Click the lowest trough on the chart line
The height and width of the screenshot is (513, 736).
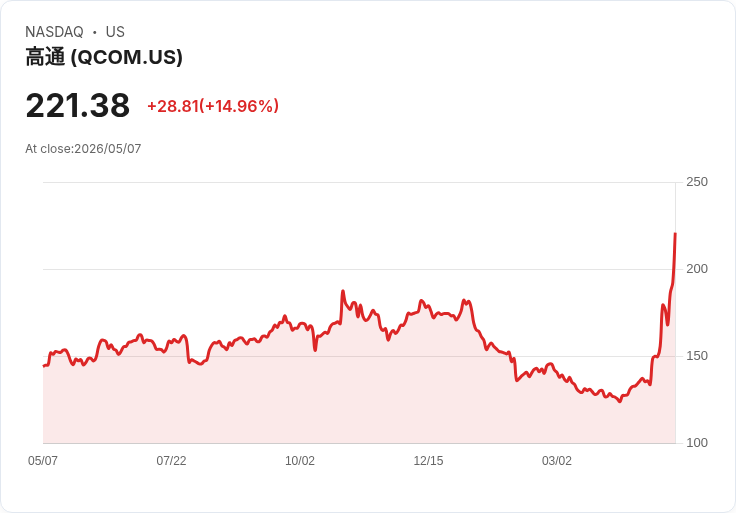[620, 401]
